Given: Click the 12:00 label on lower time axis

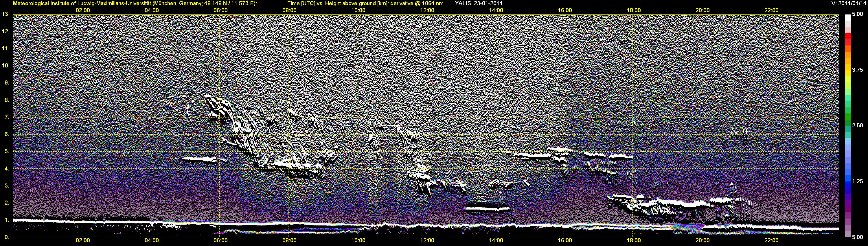Looking at the screenshot, I should click(x=427, y=241).
